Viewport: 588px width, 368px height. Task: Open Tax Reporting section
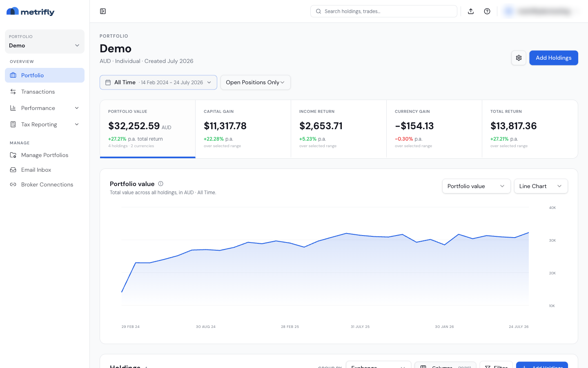(x=45, y=124)
